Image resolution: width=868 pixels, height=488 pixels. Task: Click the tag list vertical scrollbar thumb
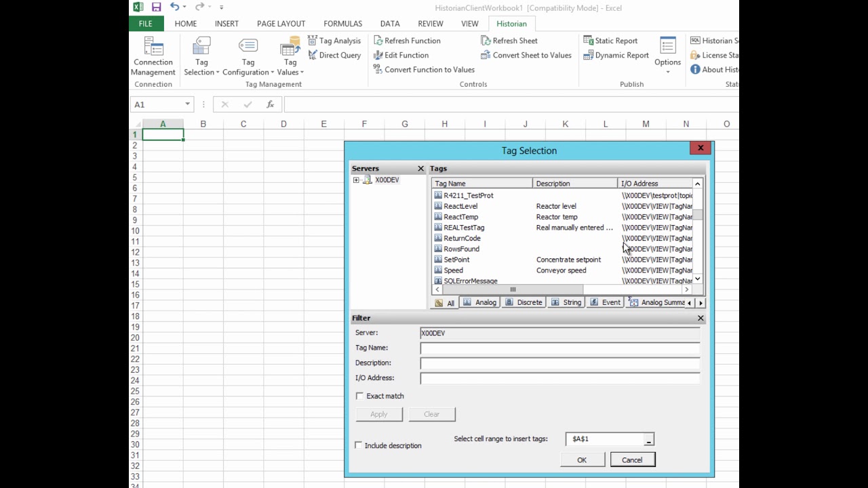697,215
